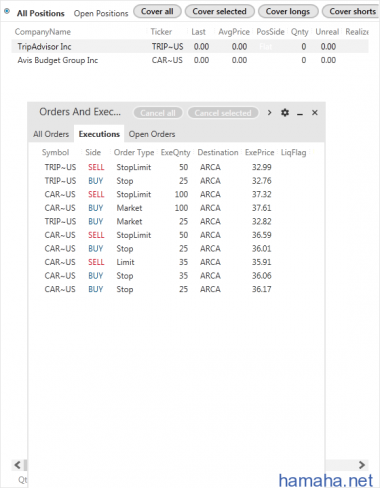
Task: Open the Orders And Executions settings gear
Action: pos(285,113)
